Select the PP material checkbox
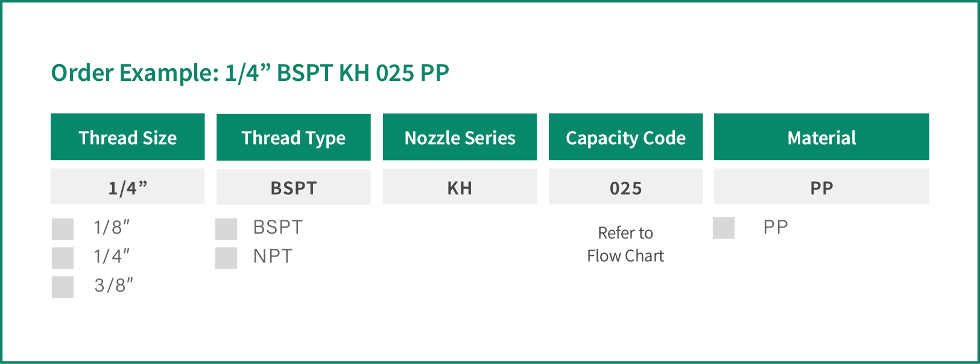Viewport: 980px width, 364px height. (x=724, y=228)
